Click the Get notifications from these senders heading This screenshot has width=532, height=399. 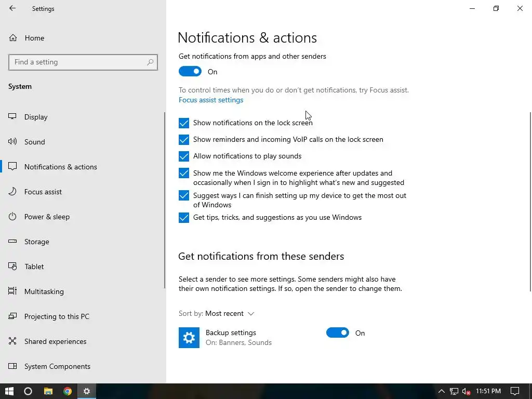pyautogui.click(x=261, y=256)
